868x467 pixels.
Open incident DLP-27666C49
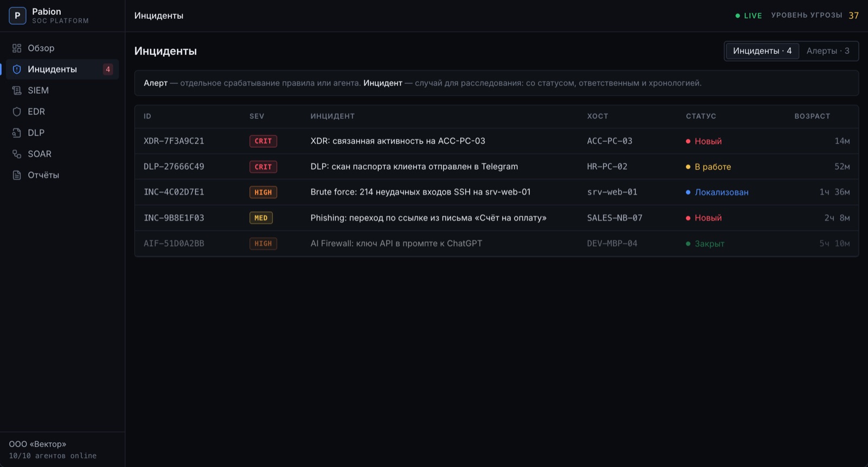(x=496, y=167)
